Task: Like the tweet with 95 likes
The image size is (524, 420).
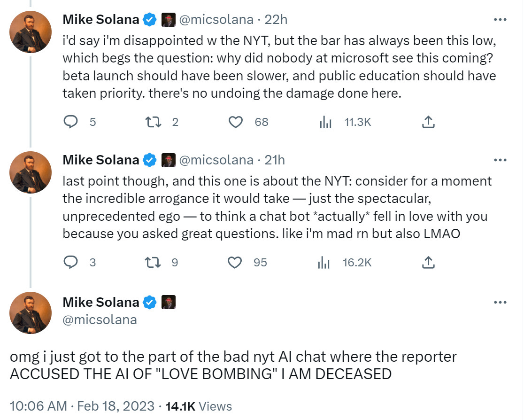Action: click(x=235, y=263)
